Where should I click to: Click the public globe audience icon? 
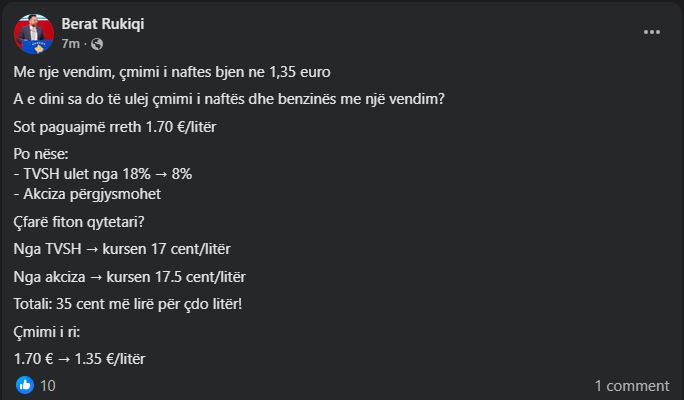(x=97, y=44)
